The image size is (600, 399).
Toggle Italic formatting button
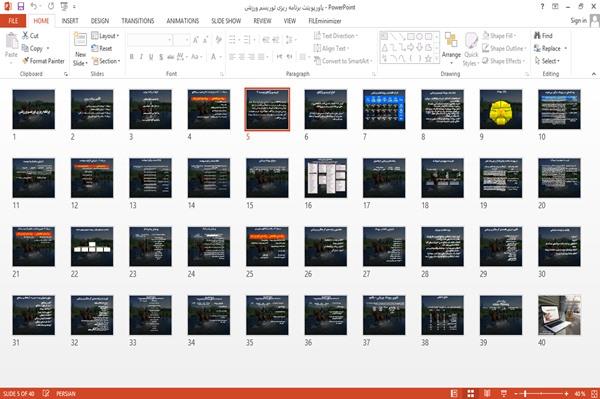pyautogui.click(x=141, y=57)
